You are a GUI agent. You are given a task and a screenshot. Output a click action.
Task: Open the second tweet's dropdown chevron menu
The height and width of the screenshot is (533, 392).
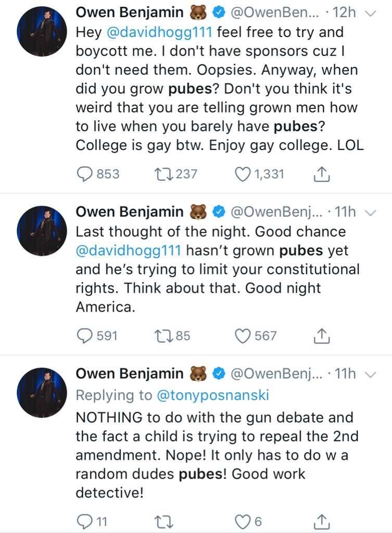point(371,212)
